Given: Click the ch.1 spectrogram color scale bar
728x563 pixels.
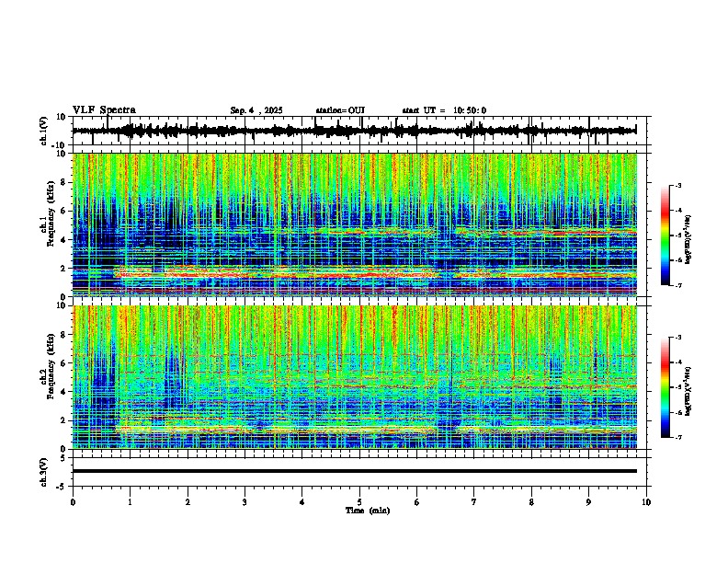Looking at the screenshot, I should coord(665,236).
